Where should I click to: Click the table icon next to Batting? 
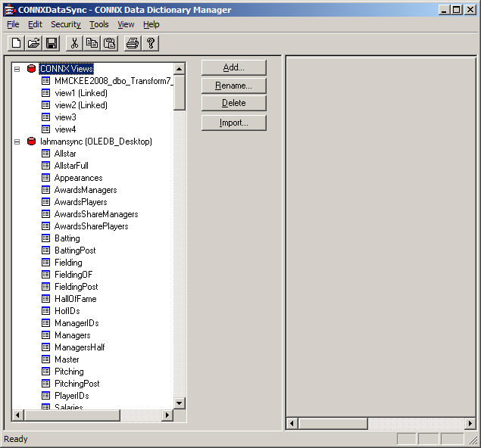point(45,238)
